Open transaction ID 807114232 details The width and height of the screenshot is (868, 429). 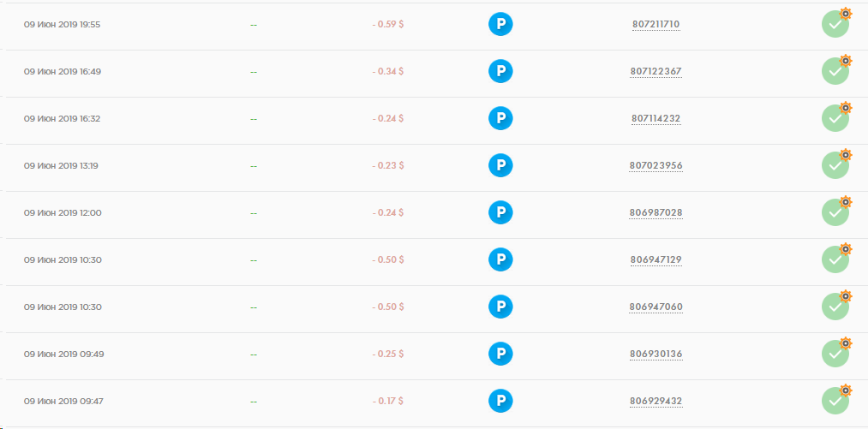click(x=656, y=118)
